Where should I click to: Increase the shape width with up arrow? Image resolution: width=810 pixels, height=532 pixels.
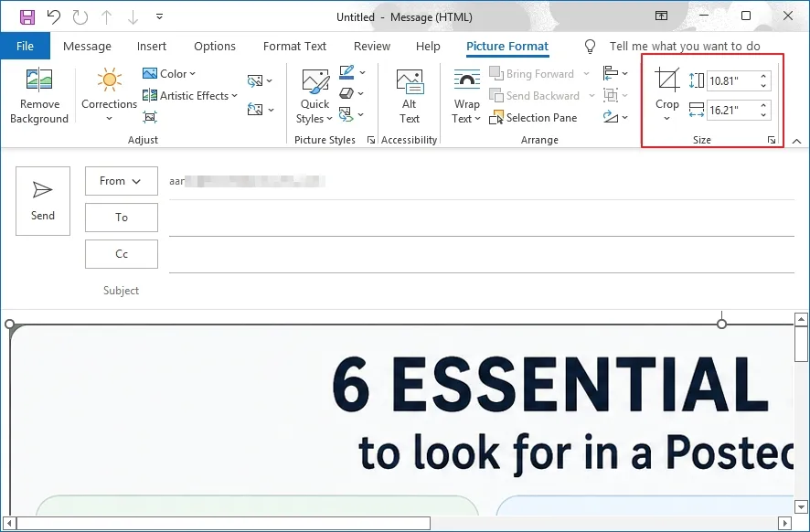click(763, 105)
